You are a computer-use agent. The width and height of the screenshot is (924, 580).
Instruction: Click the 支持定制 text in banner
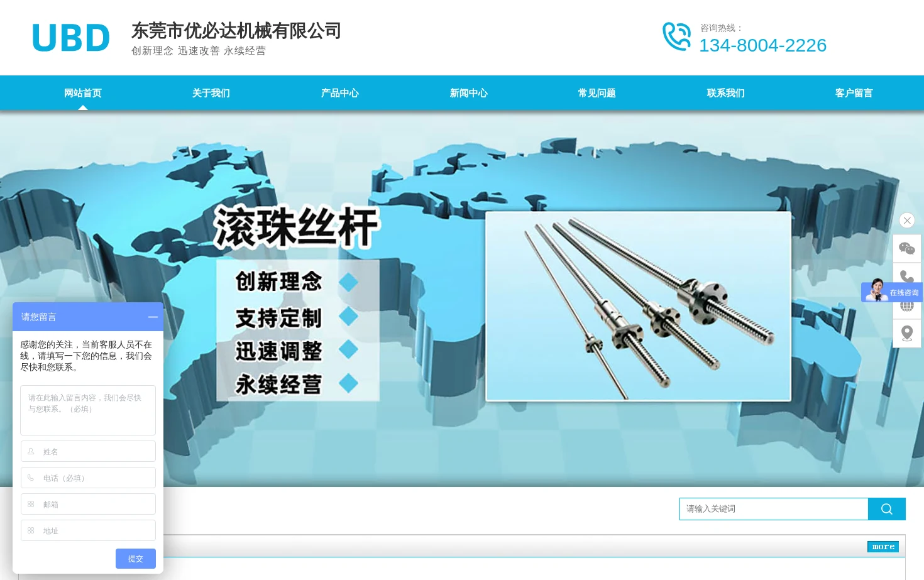tap(278, 318)
